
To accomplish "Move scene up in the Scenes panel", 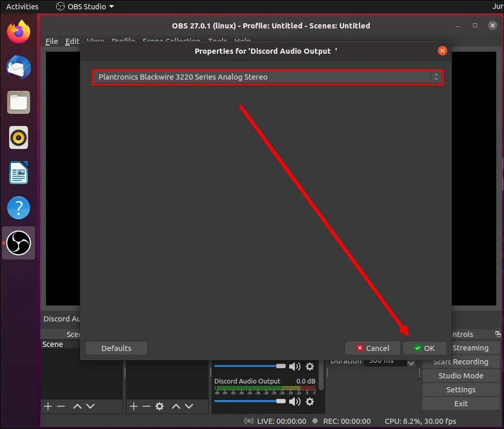I will [77, 406].
